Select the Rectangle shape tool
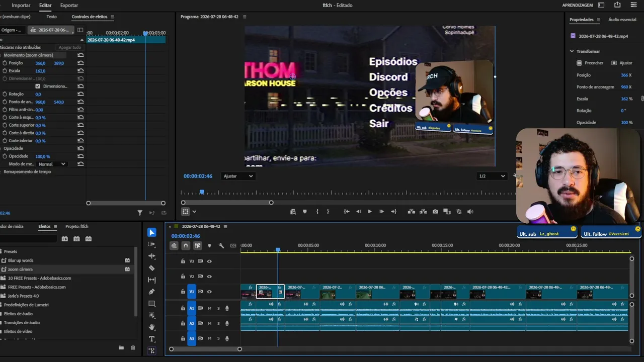Screen dimensions: 644x362 pos(152,304)
